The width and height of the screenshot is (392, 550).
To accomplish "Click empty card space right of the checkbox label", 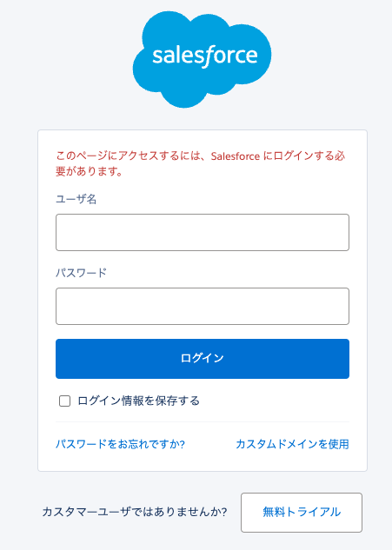I will (x=274, y=401).
